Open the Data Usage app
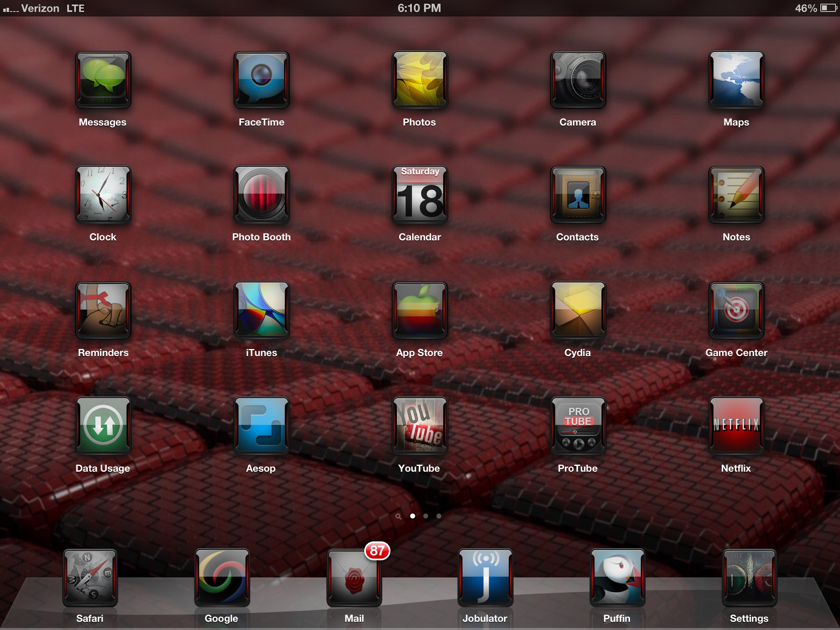Image resolution: width=840 pixels, height=630 pixels. [103, 426]
